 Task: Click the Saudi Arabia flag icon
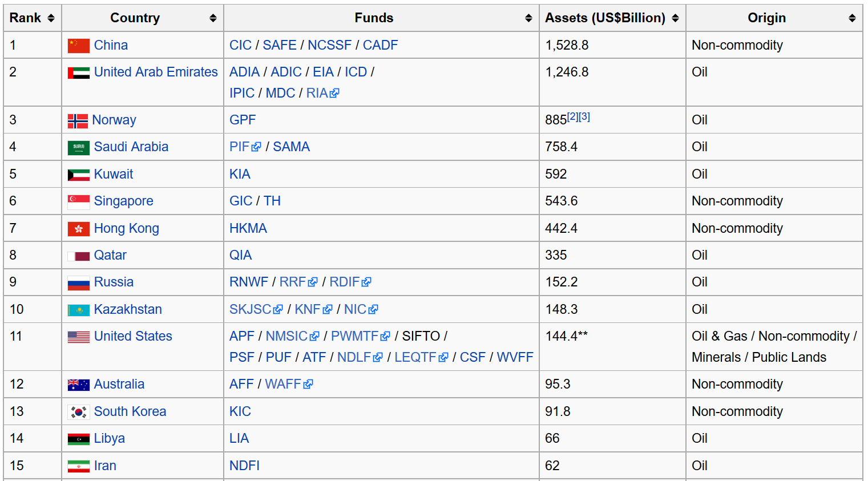click(x=78, y=148)
